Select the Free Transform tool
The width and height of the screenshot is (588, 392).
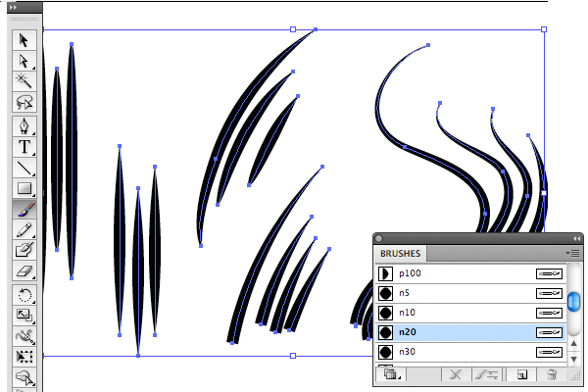24,357
